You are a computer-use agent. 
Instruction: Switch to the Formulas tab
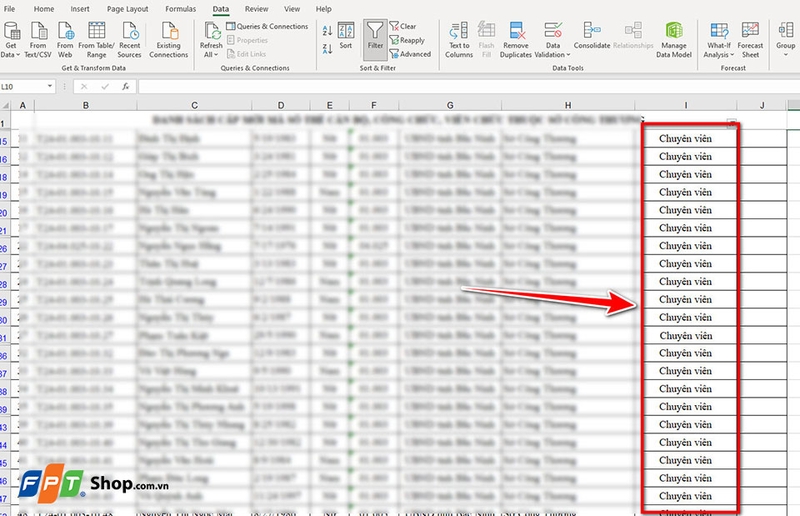pos(181,8)
